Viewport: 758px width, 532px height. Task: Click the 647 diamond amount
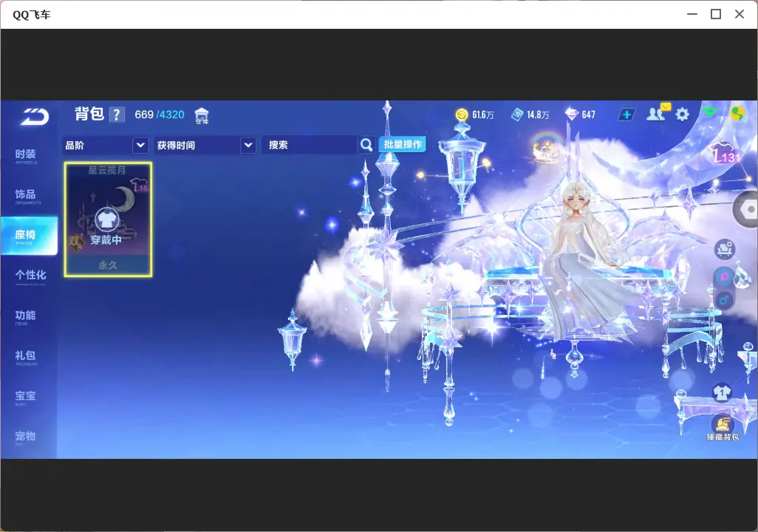point(588,115)
